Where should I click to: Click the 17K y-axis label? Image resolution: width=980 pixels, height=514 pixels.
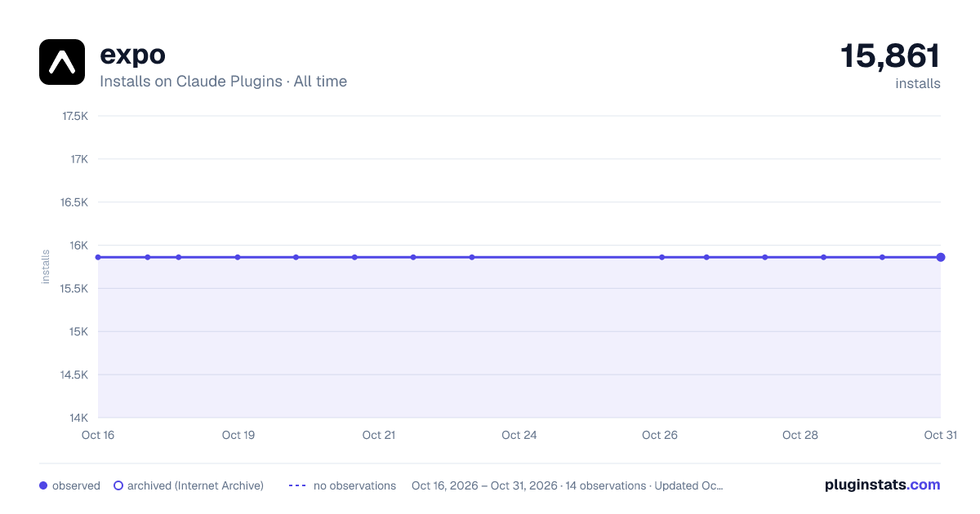coord(78,159)
